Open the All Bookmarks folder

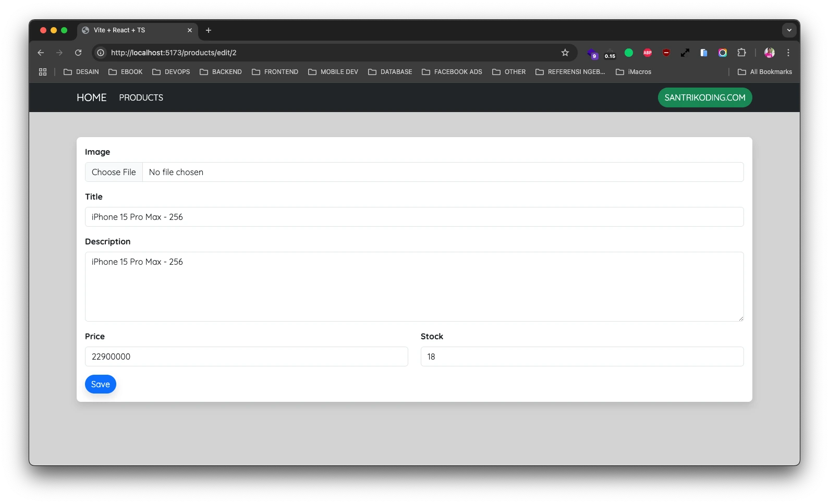click(765, 72)
